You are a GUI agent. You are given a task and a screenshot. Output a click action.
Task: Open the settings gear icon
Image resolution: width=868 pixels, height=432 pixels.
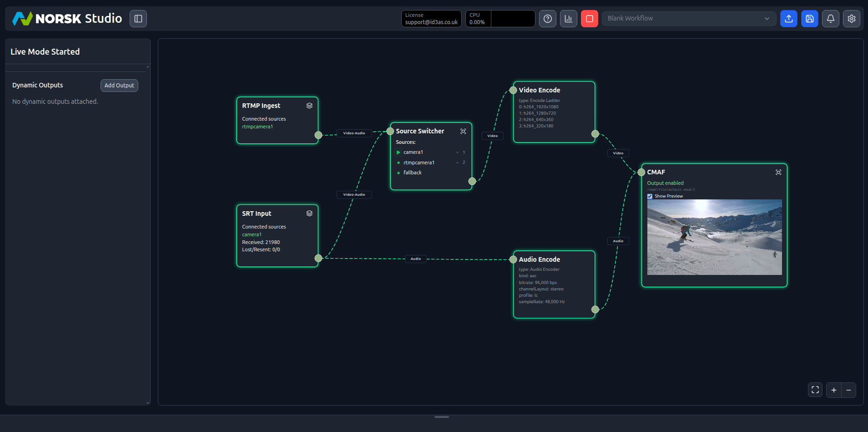pos(852,19)
